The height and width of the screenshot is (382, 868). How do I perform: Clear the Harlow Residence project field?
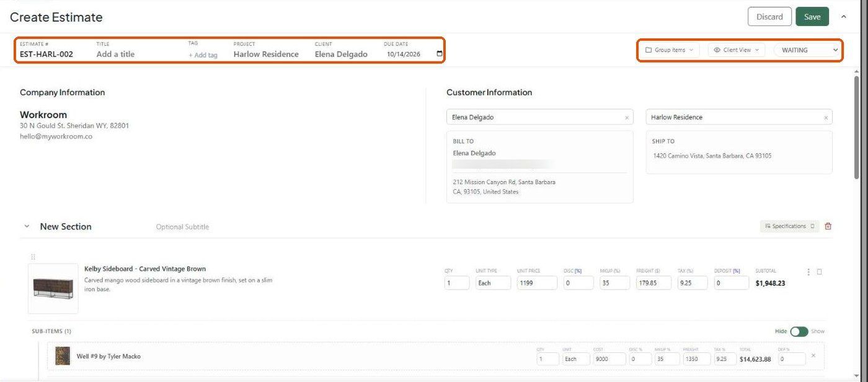(825, 117)
